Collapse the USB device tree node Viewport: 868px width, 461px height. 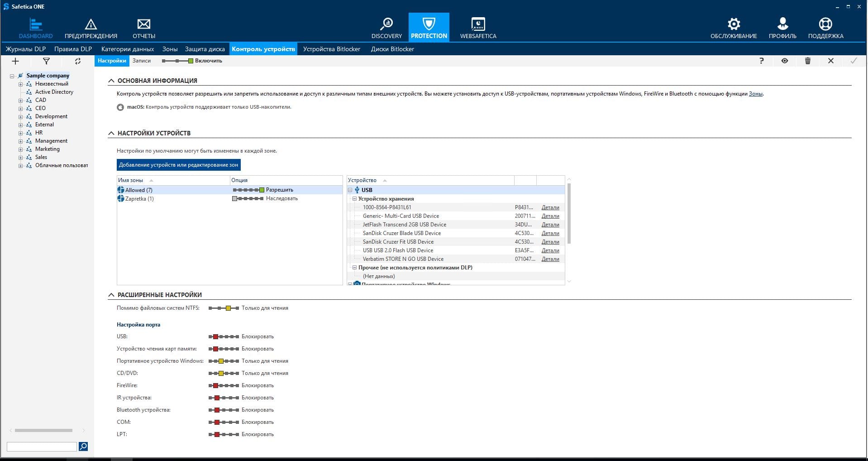coord(350,190)
